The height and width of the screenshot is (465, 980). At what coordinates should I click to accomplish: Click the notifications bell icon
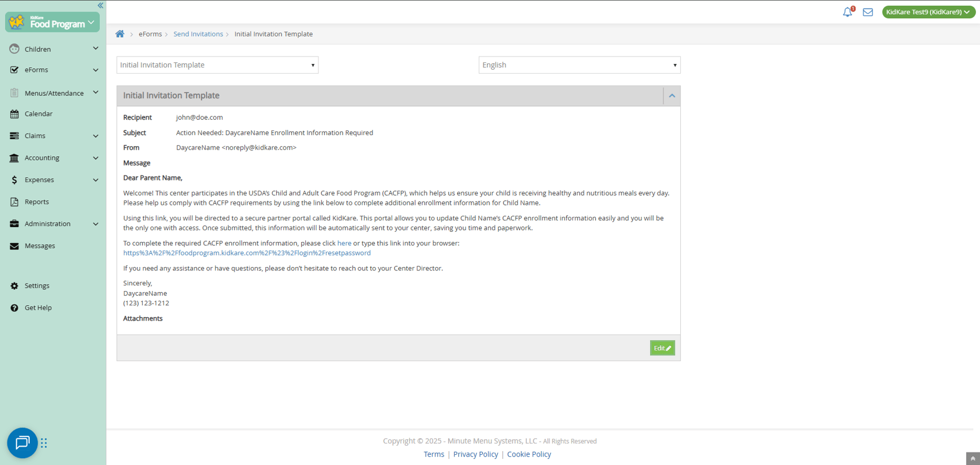click(847, 12)
